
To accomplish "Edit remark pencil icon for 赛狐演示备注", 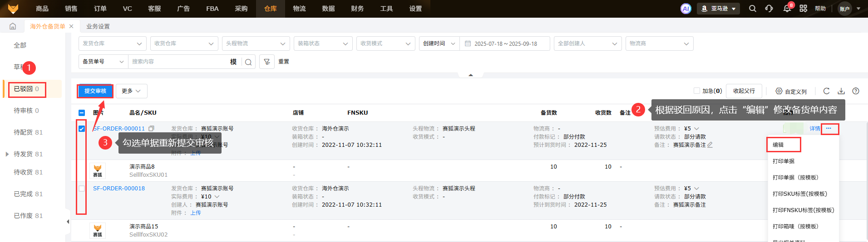I will (x=710, y=145).
